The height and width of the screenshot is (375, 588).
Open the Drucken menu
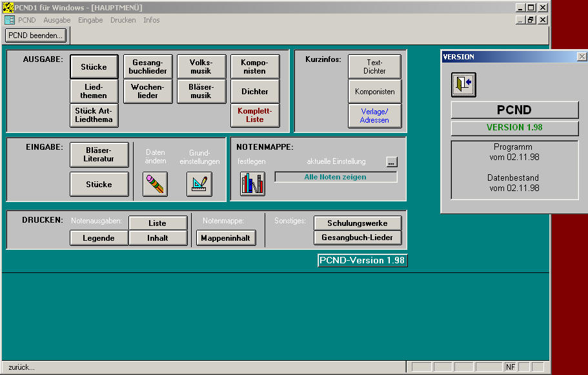click(123, 20)
